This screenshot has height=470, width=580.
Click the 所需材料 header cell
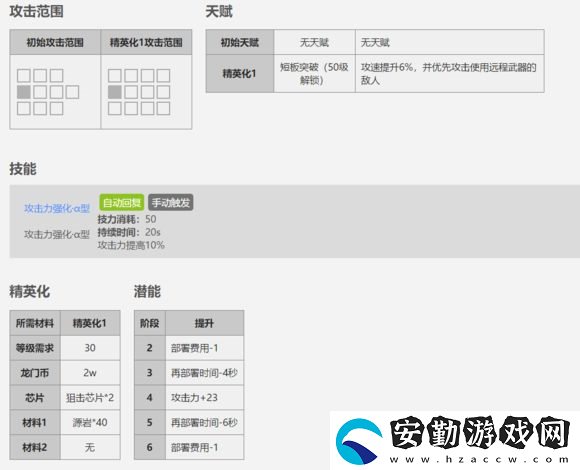pyautogui.click(x=35, y=323)
